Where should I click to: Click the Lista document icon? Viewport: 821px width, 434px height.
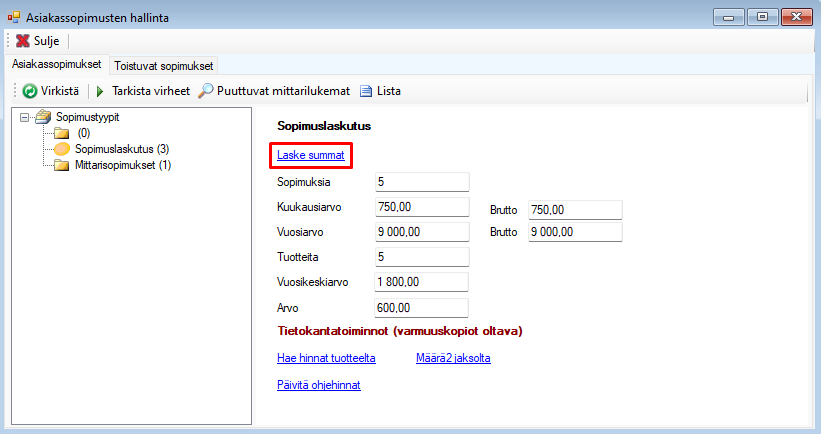[x=366, y=91]
